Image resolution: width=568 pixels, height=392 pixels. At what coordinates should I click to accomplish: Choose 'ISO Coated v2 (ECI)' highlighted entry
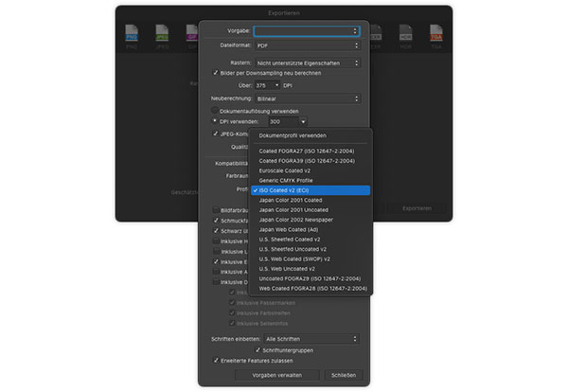coord(311,190)
